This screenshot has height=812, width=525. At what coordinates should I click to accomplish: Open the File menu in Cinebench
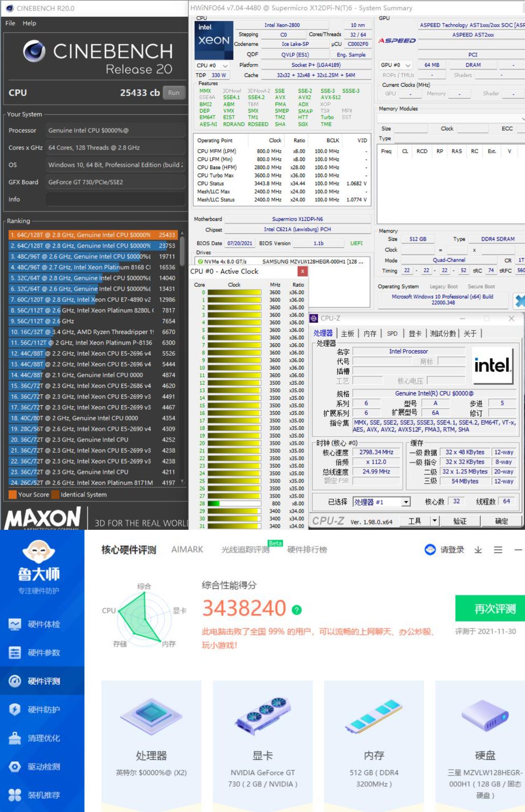click(10, 23)
